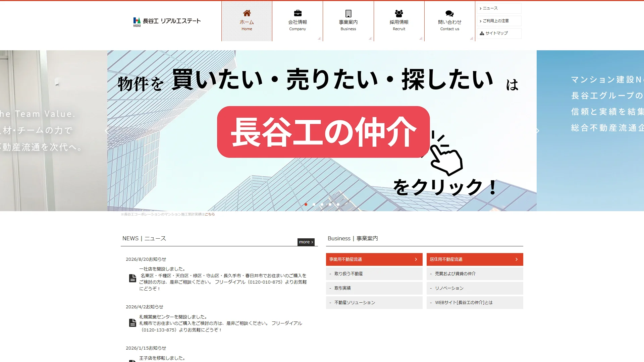
Task: Click arrow on 事業用不動産流通 header
Action: 416,259
